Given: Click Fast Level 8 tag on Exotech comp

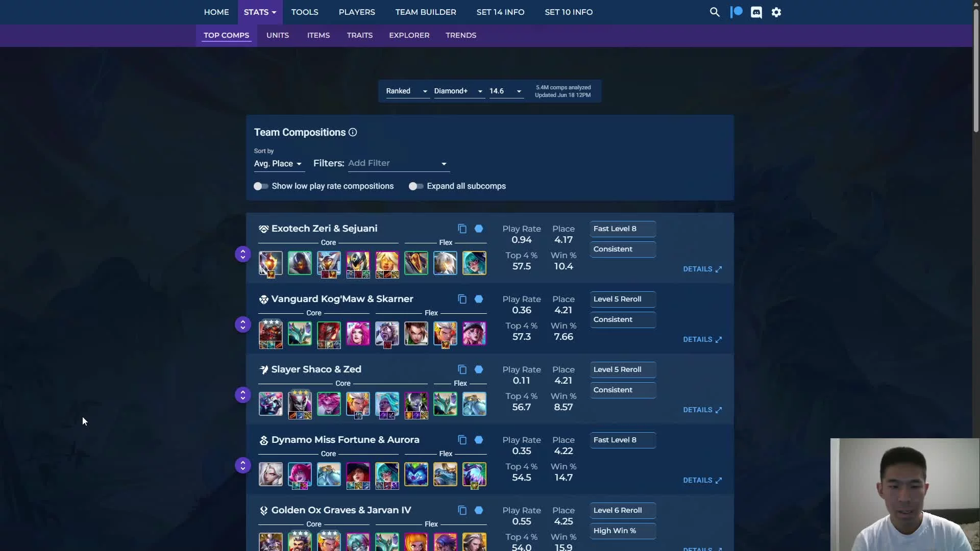Looking at the screenshot, I should (x=623, y=229).
